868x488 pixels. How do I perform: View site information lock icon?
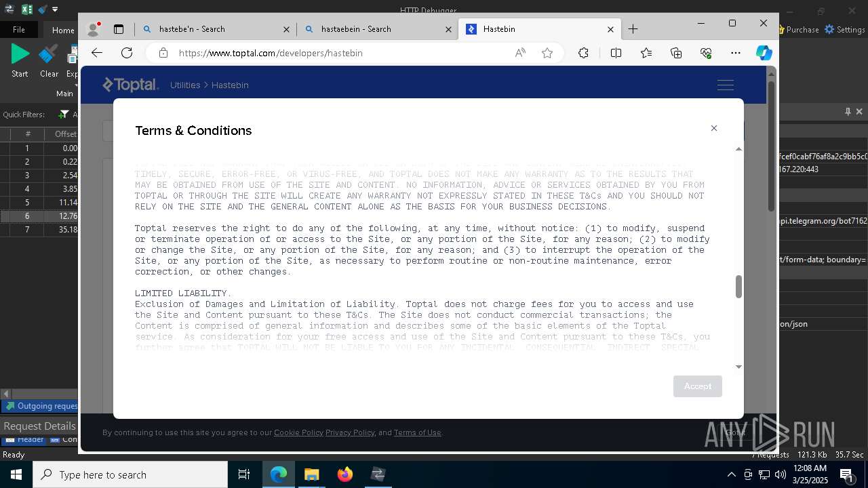[x=163, y=53]
